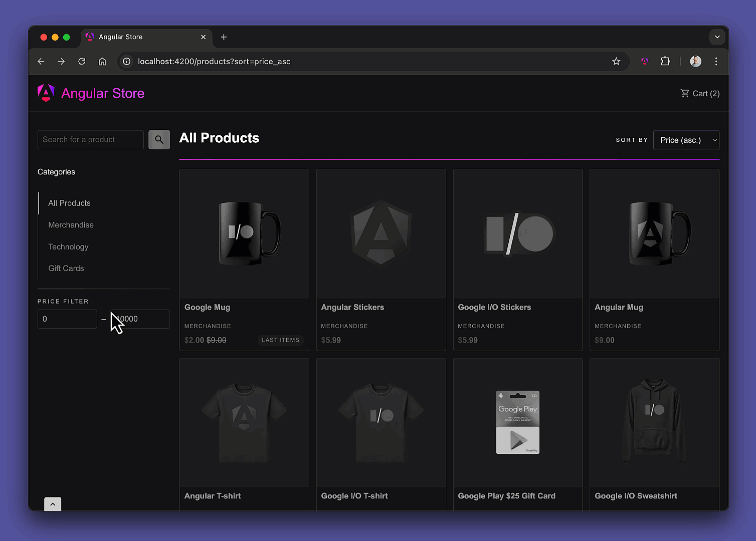Select the All Products category
The width and height of the screenshot is (756, 541).
tap(69, 203)
